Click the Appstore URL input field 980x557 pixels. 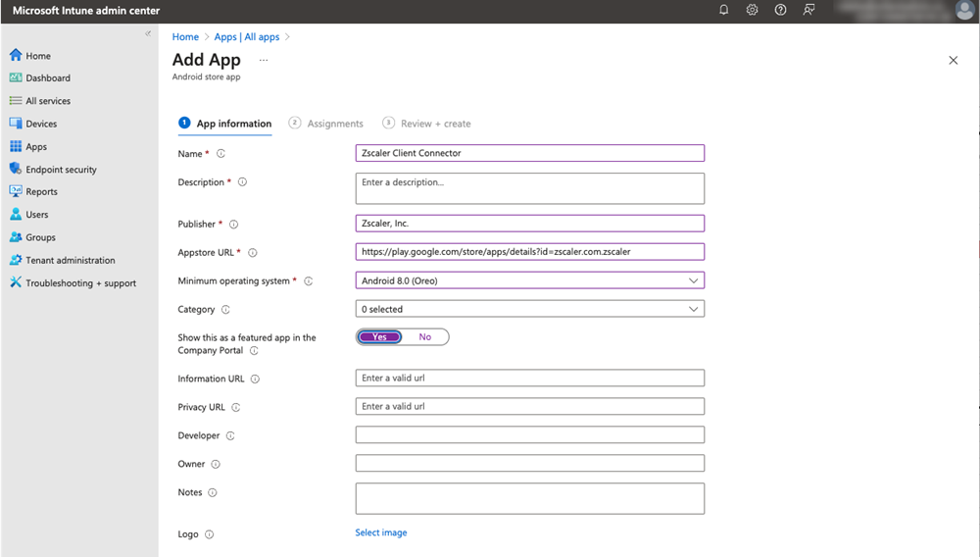530,252
